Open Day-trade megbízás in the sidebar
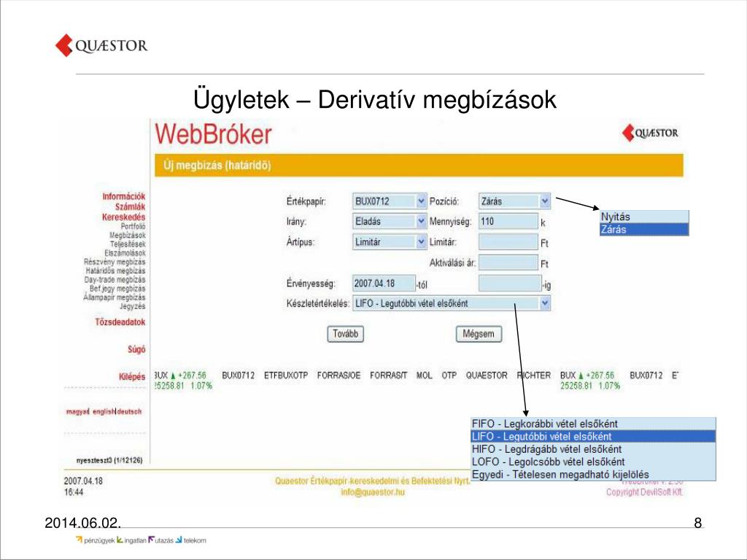The width and height of the screenshot is (747, 560). point(115,279)
